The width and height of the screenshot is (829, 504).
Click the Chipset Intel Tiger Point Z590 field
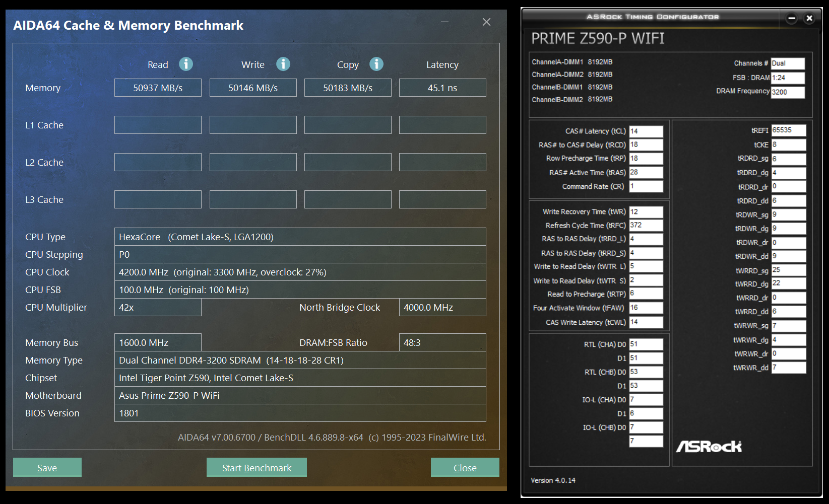[300, 378]
